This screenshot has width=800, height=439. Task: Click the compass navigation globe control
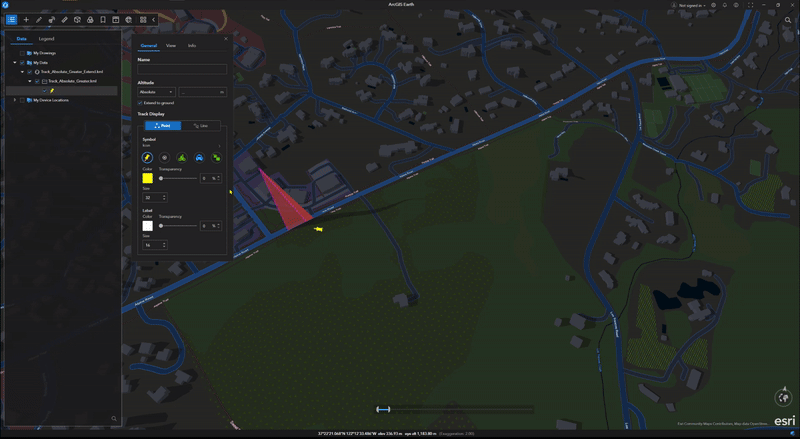click(x=783, y=397)
